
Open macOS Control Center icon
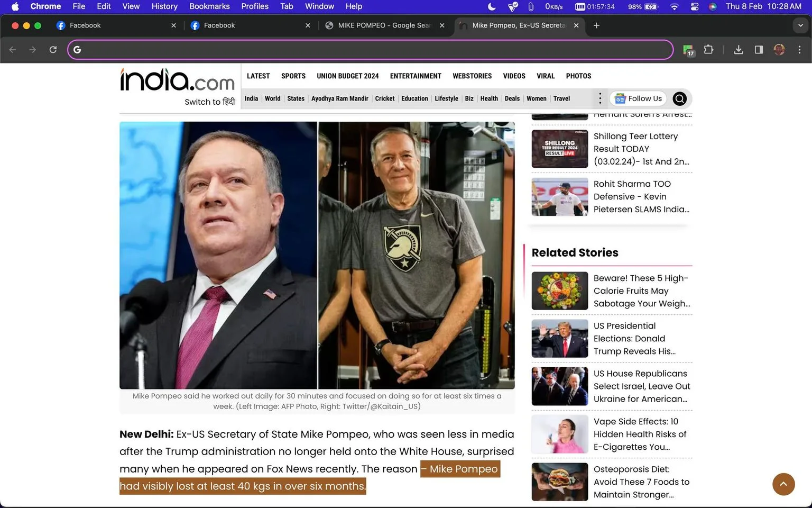(x=695, y=6)
